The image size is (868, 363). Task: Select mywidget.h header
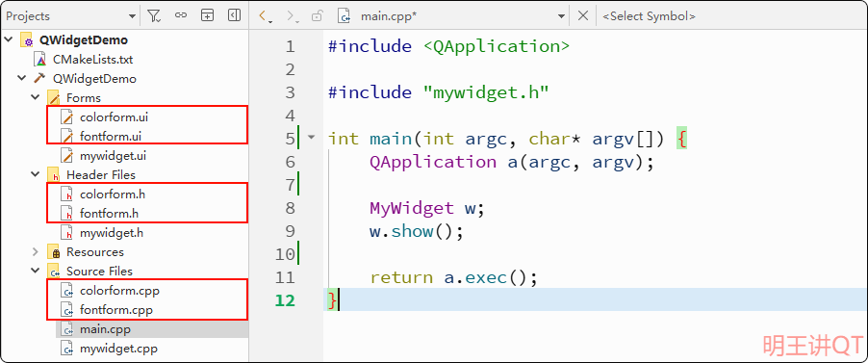pos(112,233)
